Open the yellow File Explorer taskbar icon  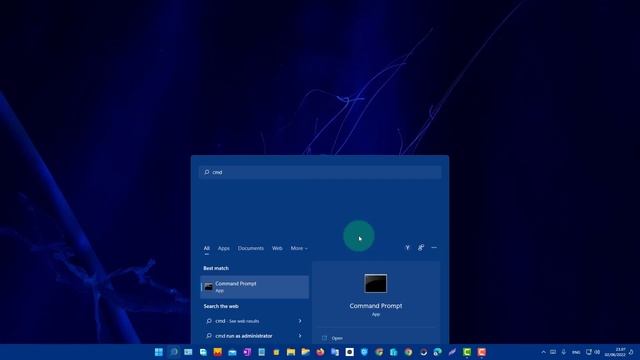coord(291,352)
